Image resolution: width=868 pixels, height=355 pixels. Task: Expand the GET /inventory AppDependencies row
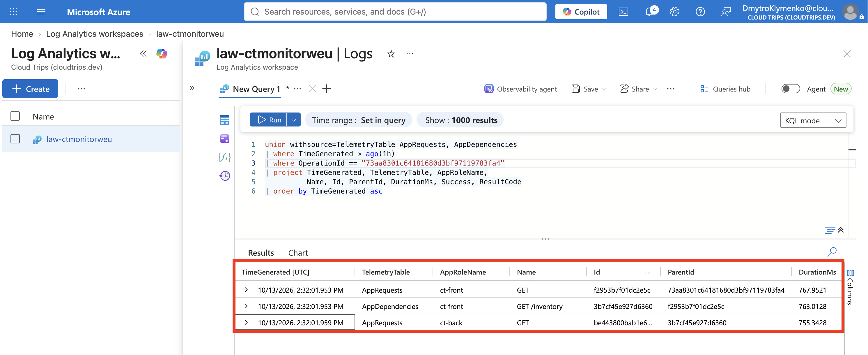tap(246, 306)
